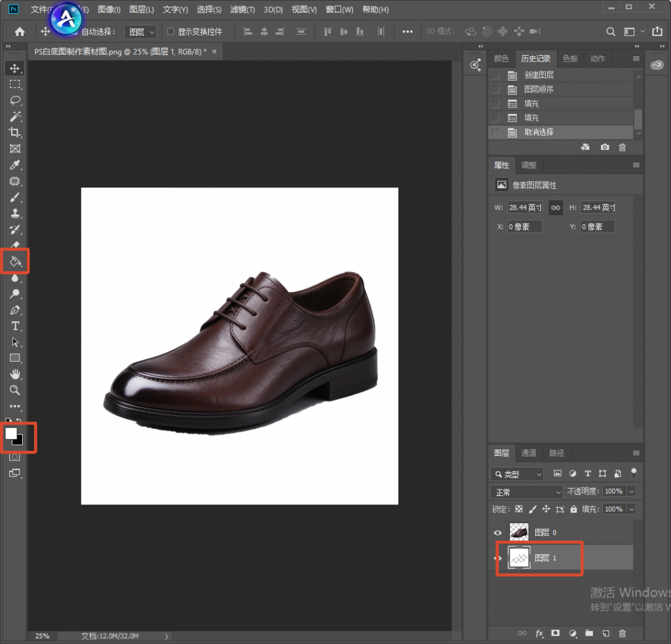Click the 图层 0 shoe thumbnail

point(519,533)
